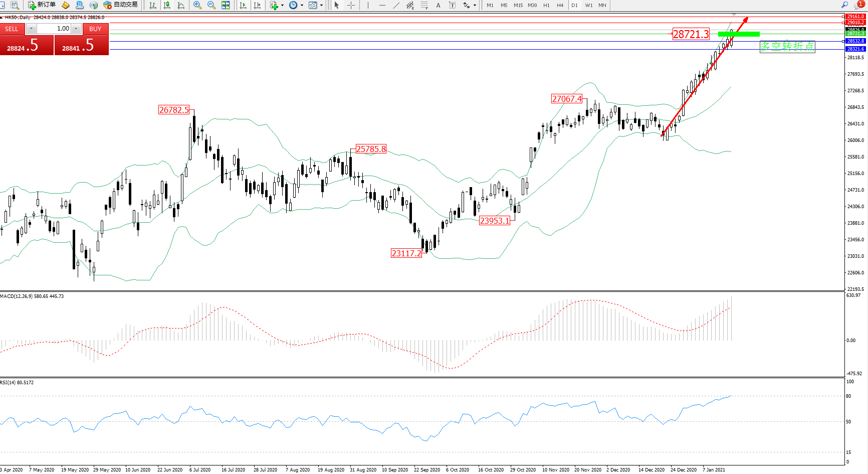Open the chat notifications icon

click(860, 5)
